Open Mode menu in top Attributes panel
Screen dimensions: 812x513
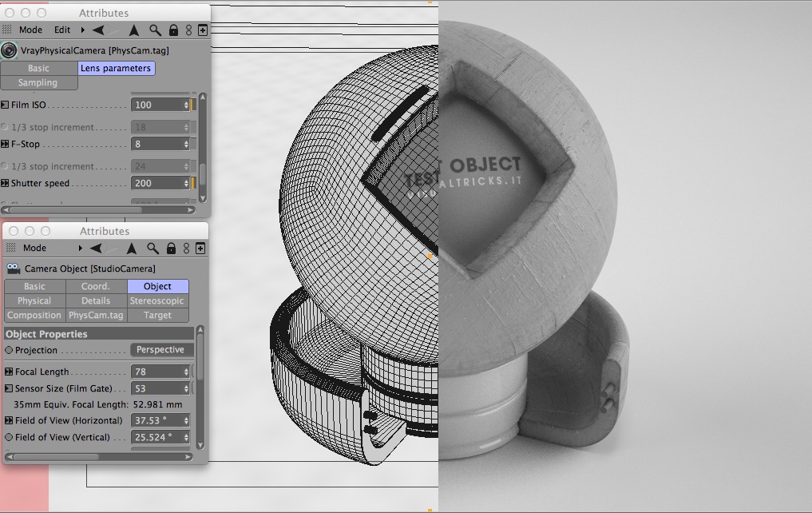point(30,30)
